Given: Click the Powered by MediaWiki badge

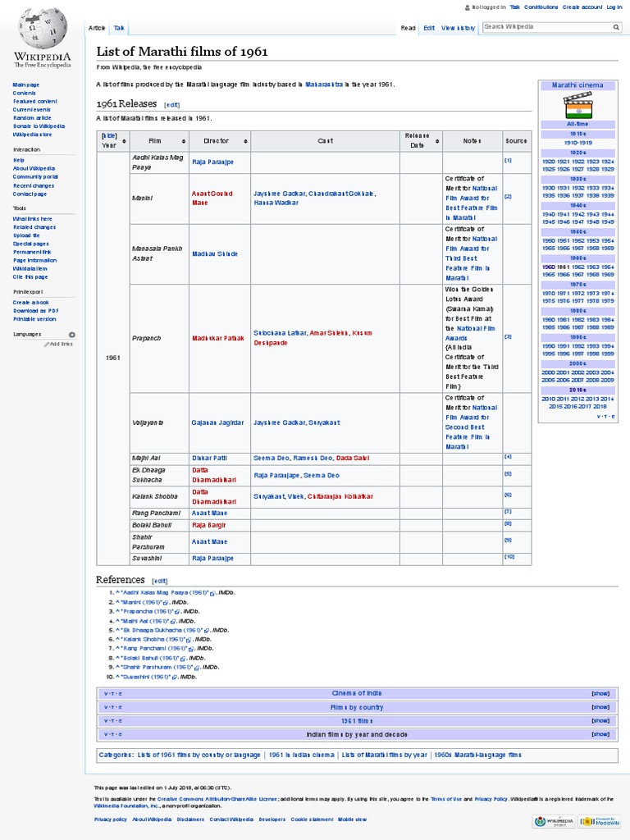Looking at the screenshot, I should click(x=600, y=820).
